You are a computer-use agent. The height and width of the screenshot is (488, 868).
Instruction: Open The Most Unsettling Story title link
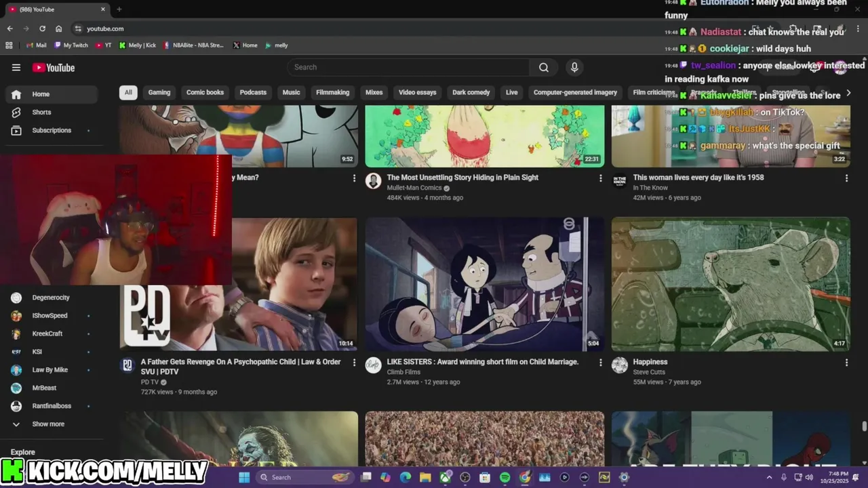[462, 178]
